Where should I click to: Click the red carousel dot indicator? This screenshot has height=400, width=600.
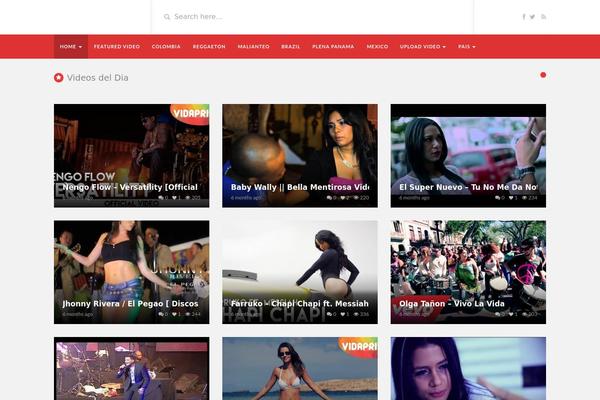pos(543,75)
